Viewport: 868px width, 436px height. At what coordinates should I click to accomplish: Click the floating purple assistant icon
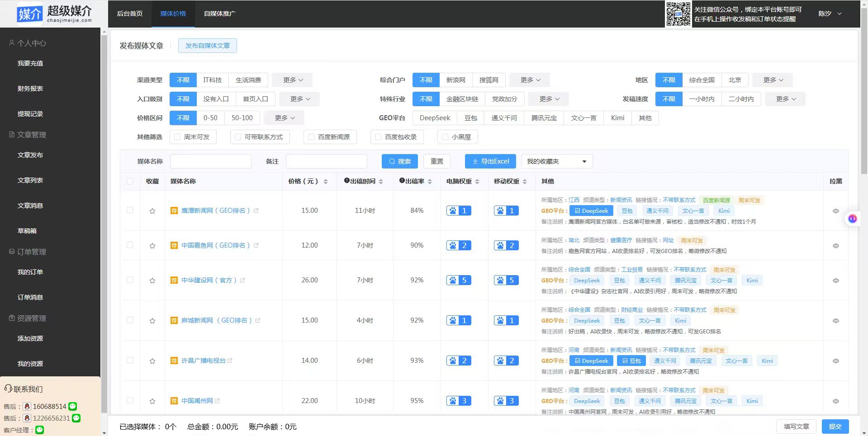[x=853, y=219]
